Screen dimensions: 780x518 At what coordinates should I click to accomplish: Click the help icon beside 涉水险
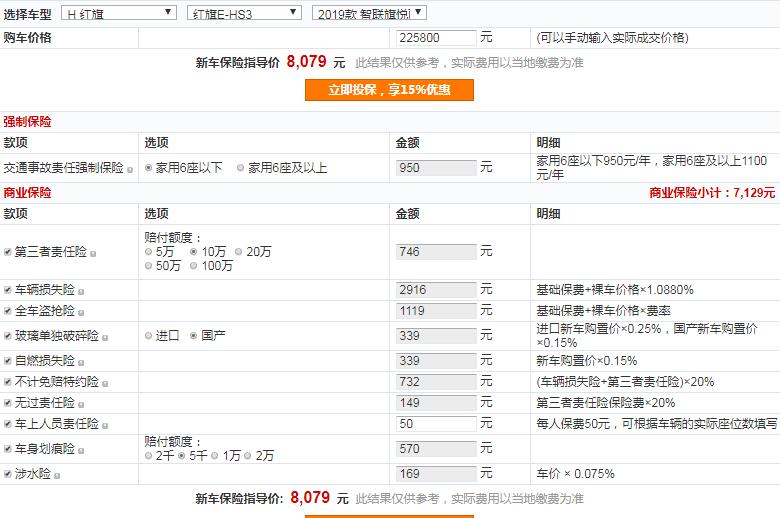click(57, 476)
